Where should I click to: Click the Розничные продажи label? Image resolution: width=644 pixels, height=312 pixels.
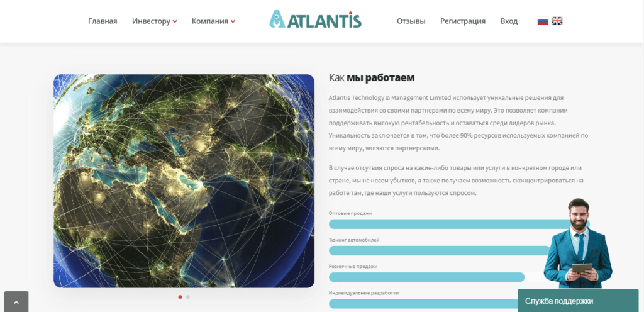tap(353, 267)
